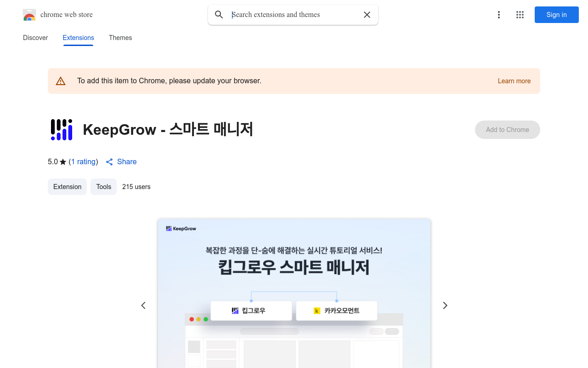Click the 5.0 star rating text
Screen dimensions: 588x368
57,162
